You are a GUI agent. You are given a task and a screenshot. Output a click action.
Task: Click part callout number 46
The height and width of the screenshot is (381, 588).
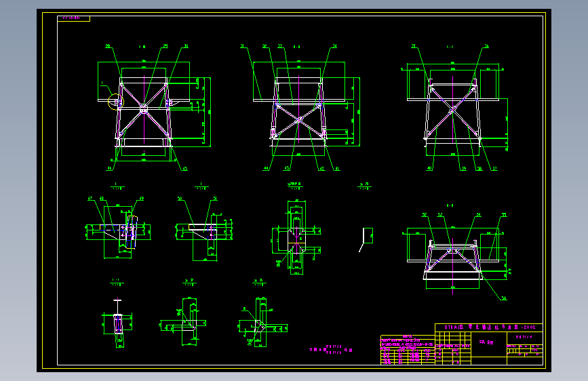coord(109,168)
